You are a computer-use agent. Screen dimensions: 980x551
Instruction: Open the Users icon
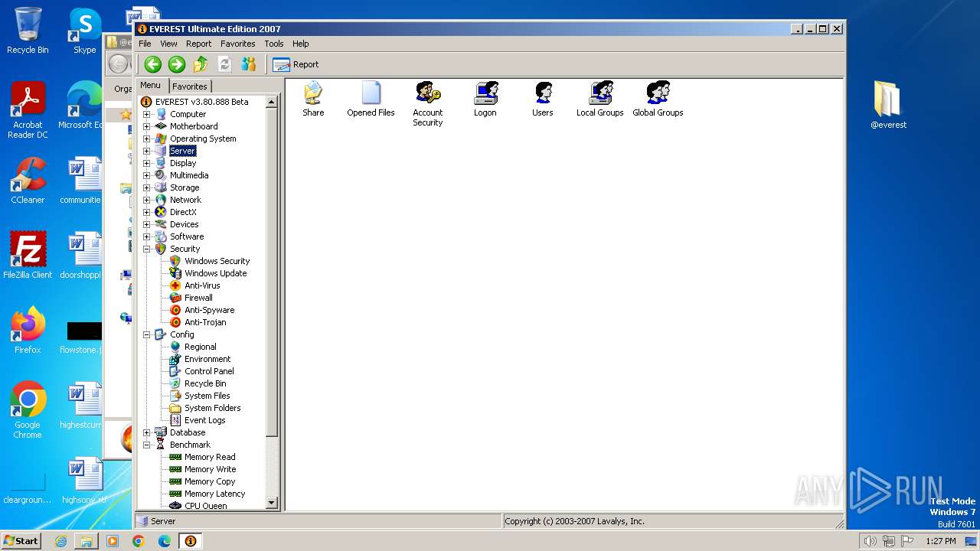coord(543,100)
